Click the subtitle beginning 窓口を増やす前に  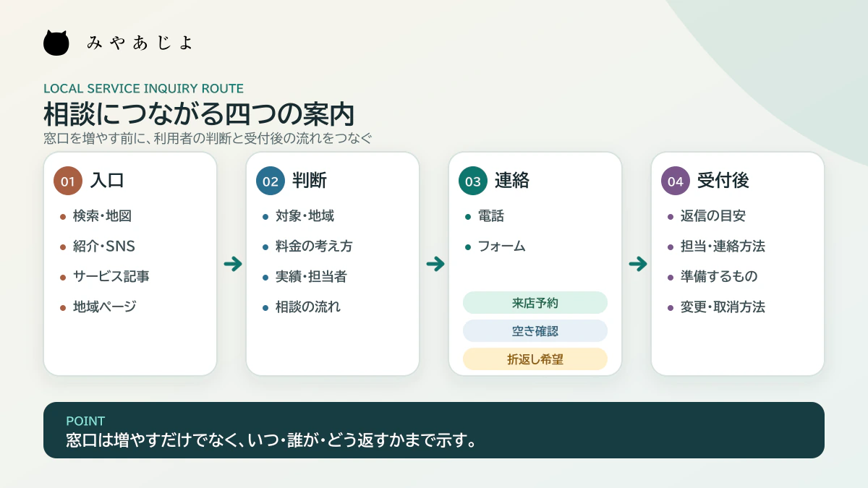click(x=208, y=138)
